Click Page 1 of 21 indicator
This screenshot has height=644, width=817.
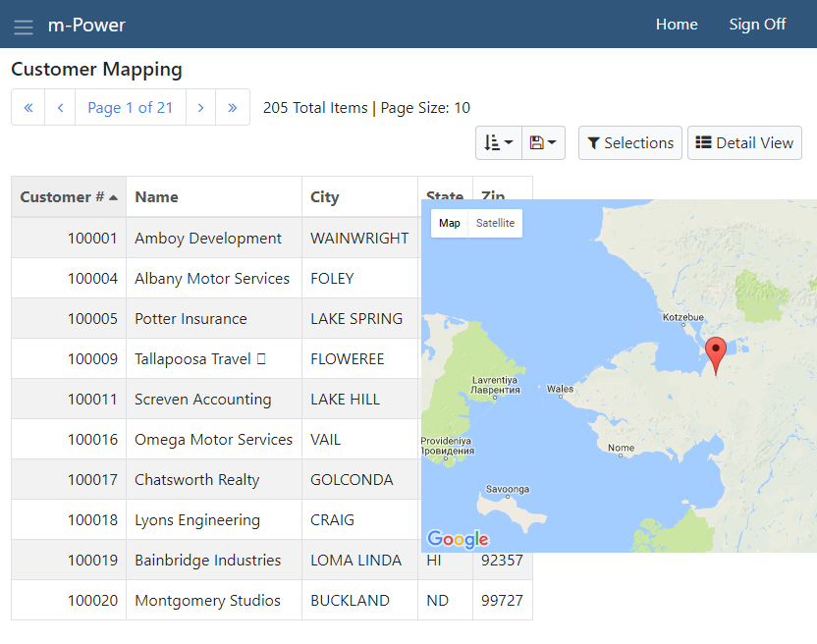(131, 107)
